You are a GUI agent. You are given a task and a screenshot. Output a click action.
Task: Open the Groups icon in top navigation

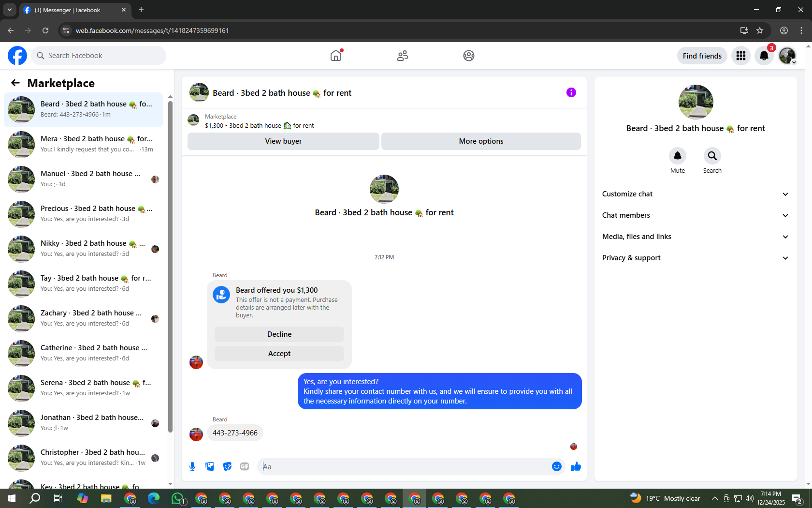click(x=469, y=56)
